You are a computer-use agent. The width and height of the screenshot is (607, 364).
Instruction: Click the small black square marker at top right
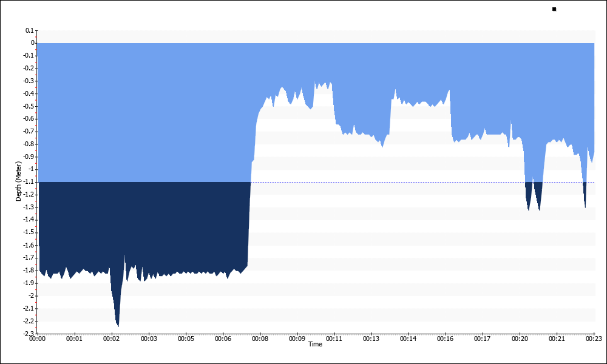[x=554, y=9]
